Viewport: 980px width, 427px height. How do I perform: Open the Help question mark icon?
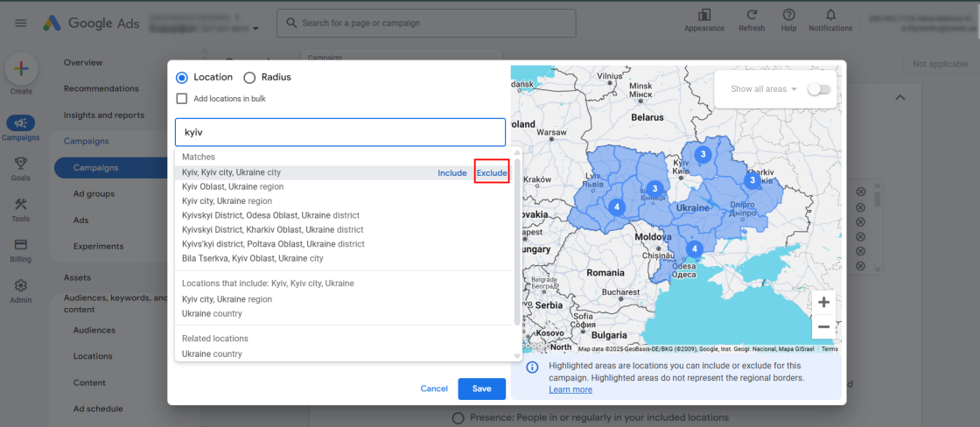788,14
